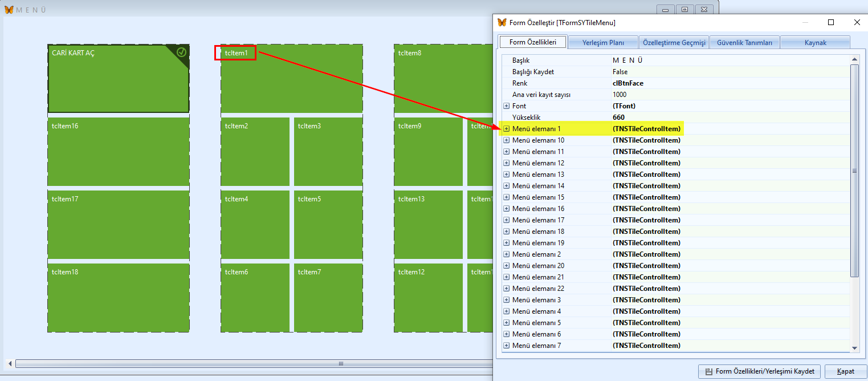Select the Kaynak tab
The height and width of the screenshot is (381, 868).
[815, 43]
